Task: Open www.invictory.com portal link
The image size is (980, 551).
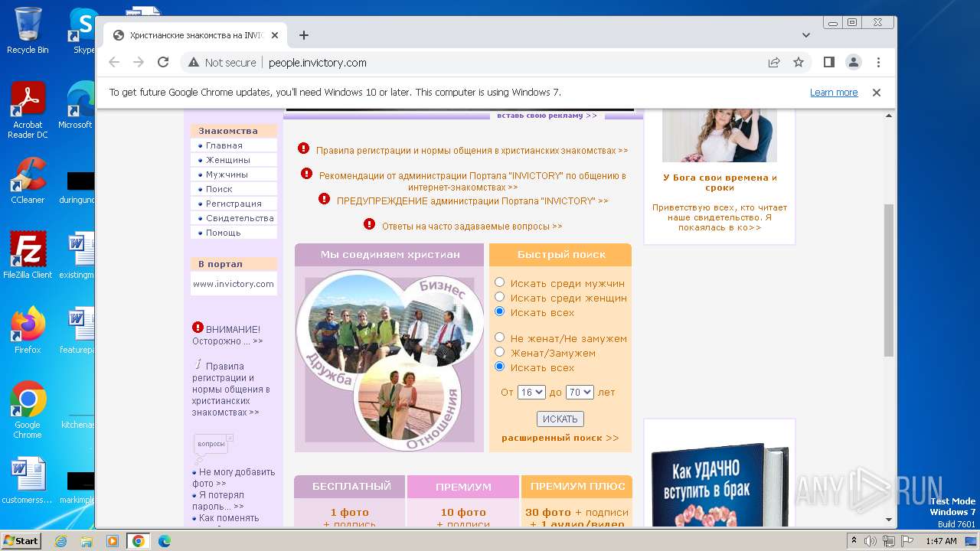Action: [x=234, y=284]
